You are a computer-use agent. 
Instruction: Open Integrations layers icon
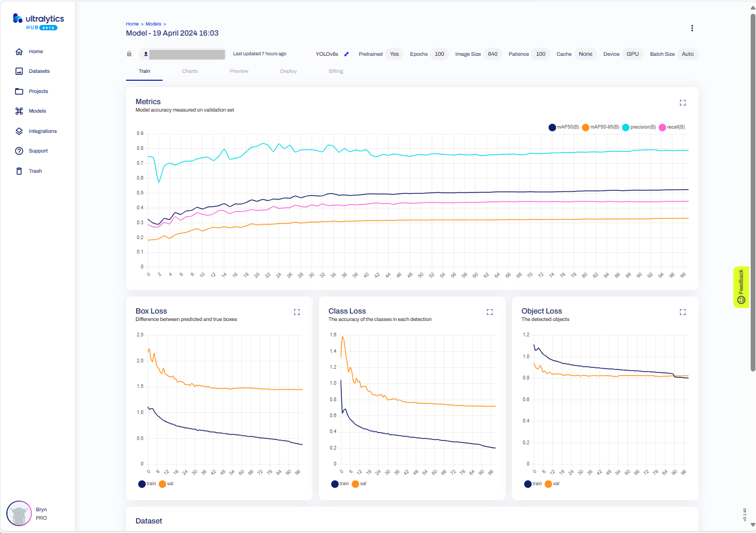pyautogui.click(x=19, y=131)
